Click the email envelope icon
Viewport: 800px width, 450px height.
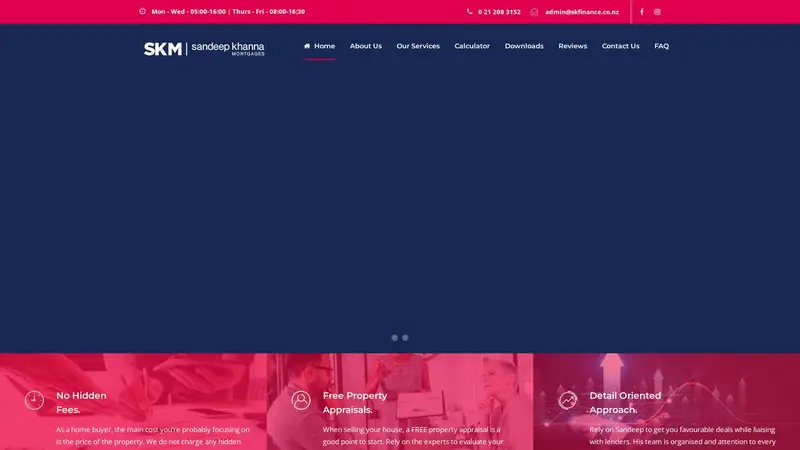pyautogui.click(x=534, y=12)
